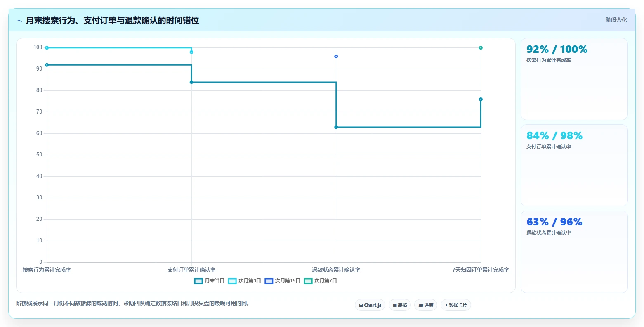This screenshot has height=327, width=644.
Task: Click the 退款状态累计确认率 caption in the third card
Action: coord(549,233)
